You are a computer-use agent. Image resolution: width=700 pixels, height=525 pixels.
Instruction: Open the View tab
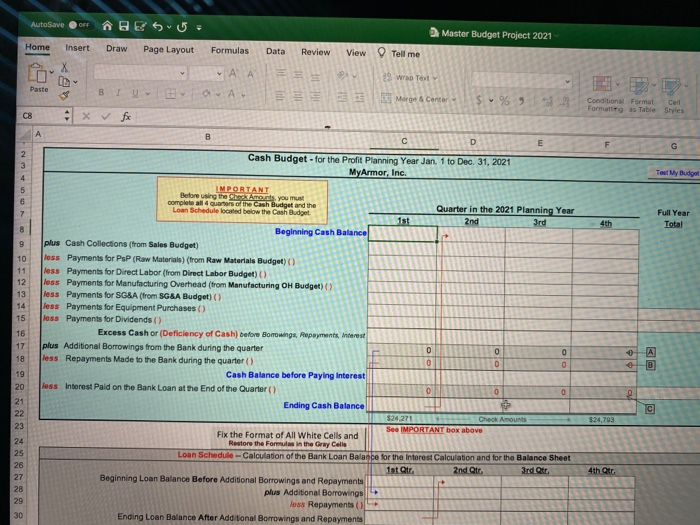click(356, 53)
